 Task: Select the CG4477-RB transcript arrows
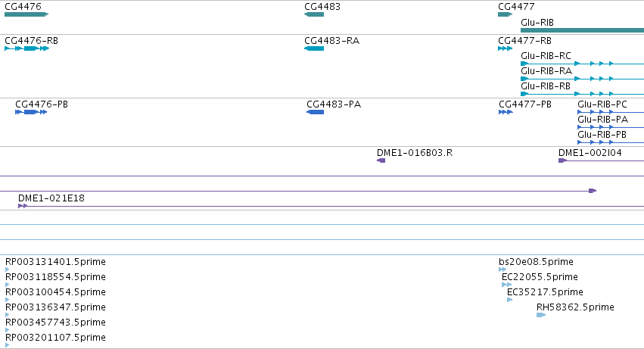pos(506,48)
